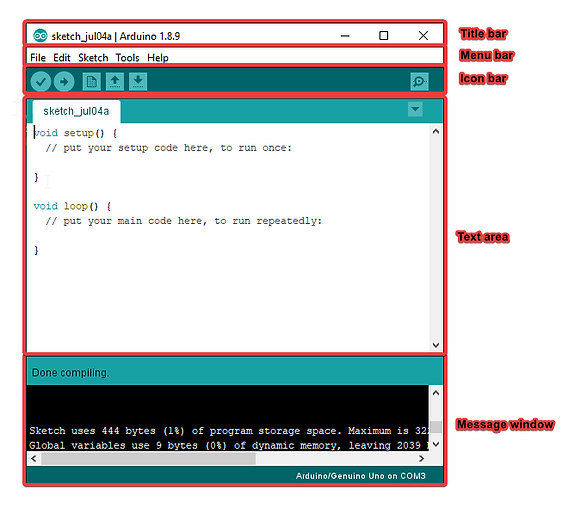Click the closing brace after setup function

click(36, 177)
